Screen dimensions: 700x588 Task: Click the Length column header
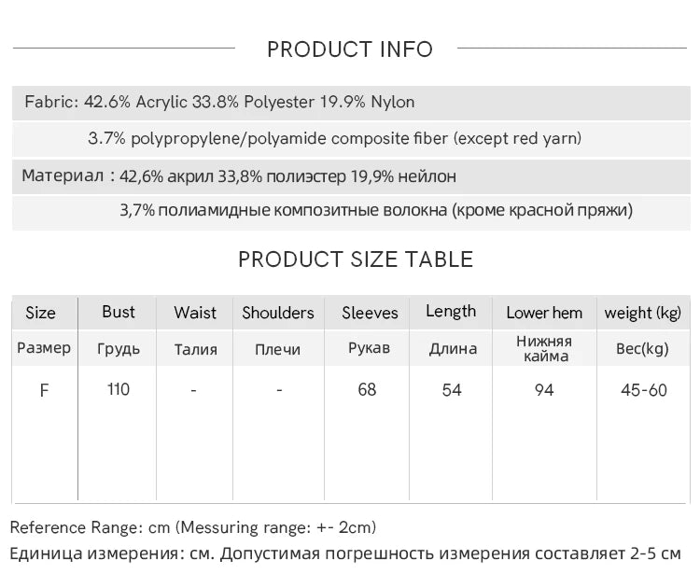click(x=451, y=312)
